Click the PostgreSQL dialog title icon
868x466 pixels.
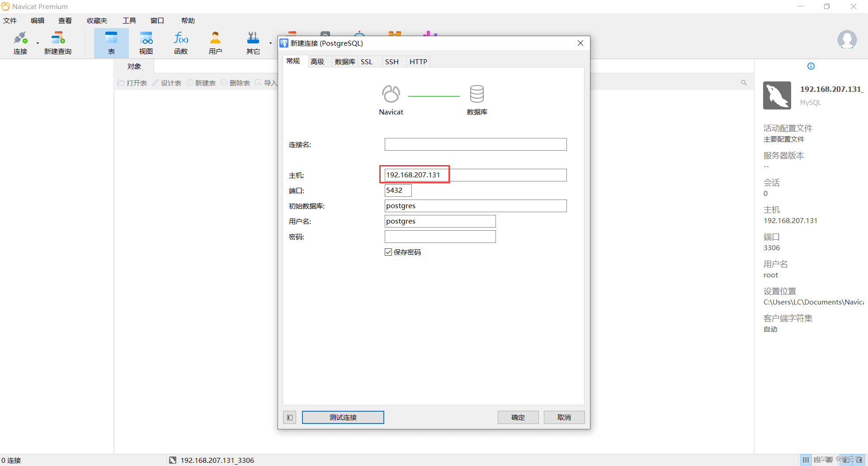click(x=284, y=43)
